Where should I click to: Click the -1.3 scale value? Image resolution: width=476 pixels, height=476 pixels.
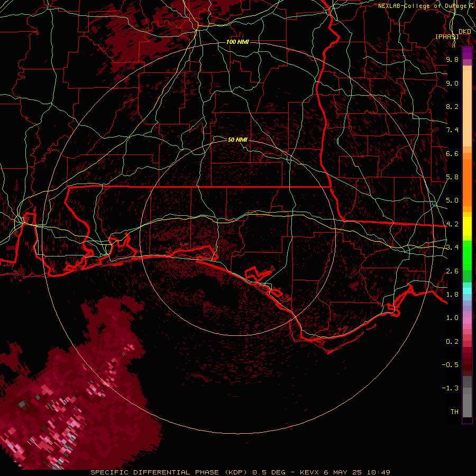coord(450,388)
